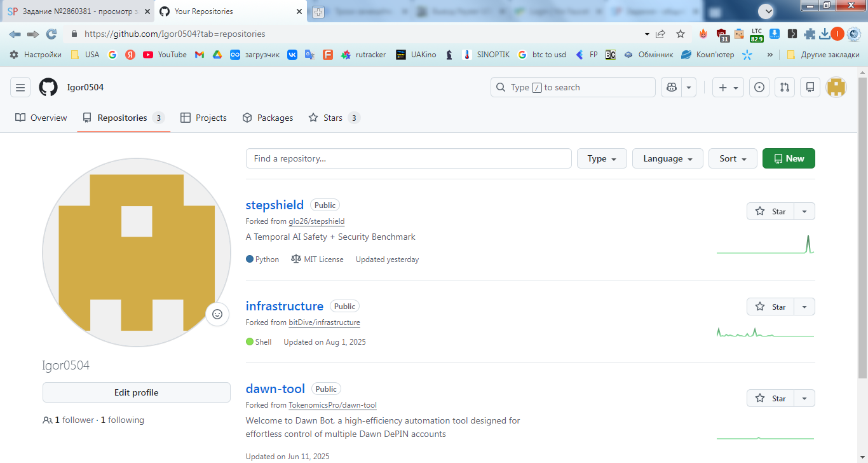Image resolution: width=868 pixels, height=463 pixels.
Task: Close the 'Your Repositories' browser tab
Action: tap(299, 11)
